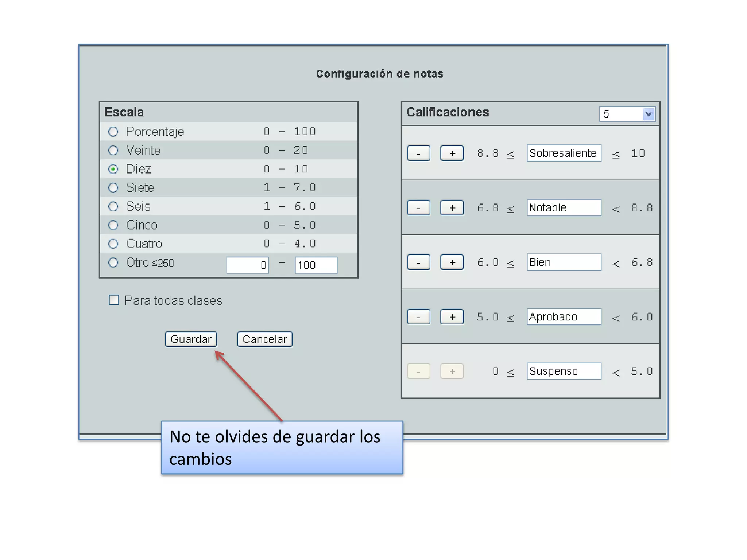Click plus button on Aprobado row
Viewport: 747px width, 560px height.
[452, 317]
